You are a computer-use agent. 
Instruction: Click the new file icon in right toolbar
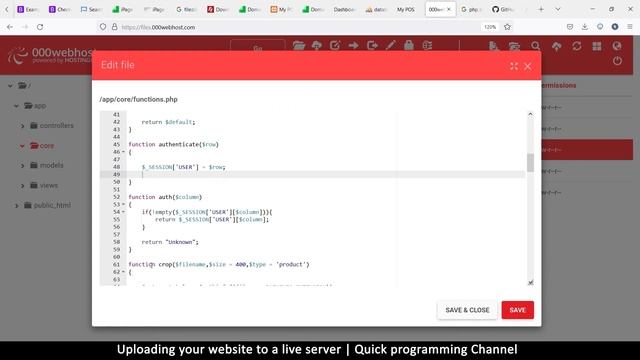[x=493, y=46]
